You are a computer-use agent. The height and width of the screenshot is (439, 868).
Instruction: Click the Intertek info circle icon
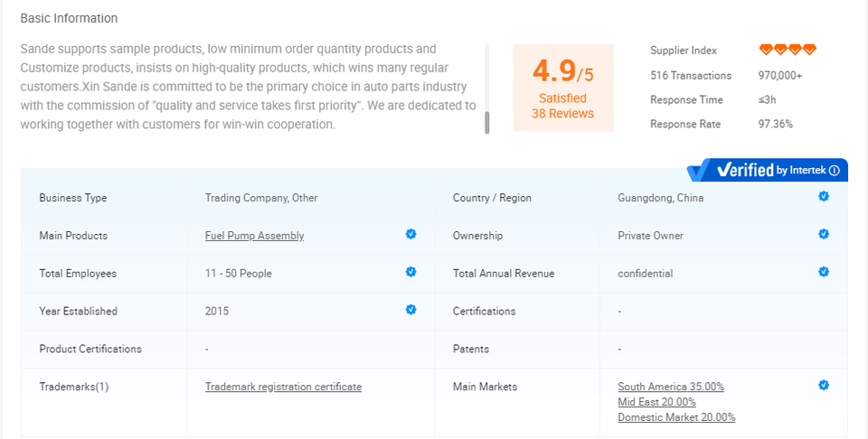click(x=835, y=170)
